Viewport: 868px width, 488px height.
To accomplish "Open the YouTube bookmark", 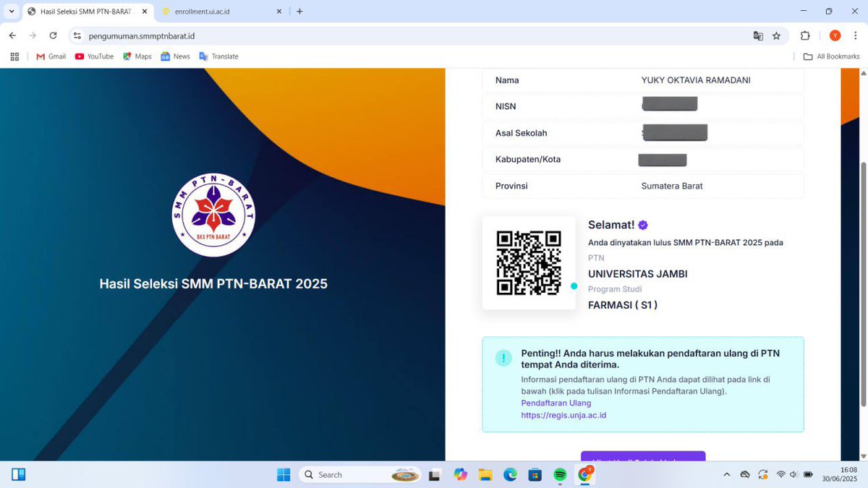I will pyautogui.click(x=94, y=56).
